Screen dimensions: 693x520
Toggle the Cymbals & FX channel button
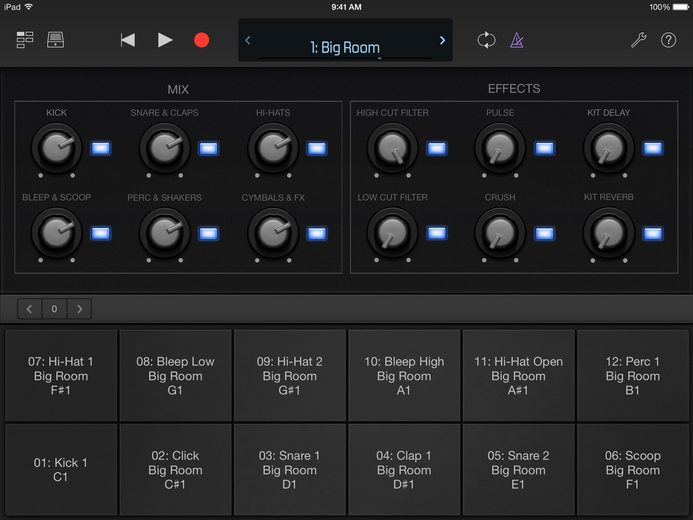coord(317,233)
